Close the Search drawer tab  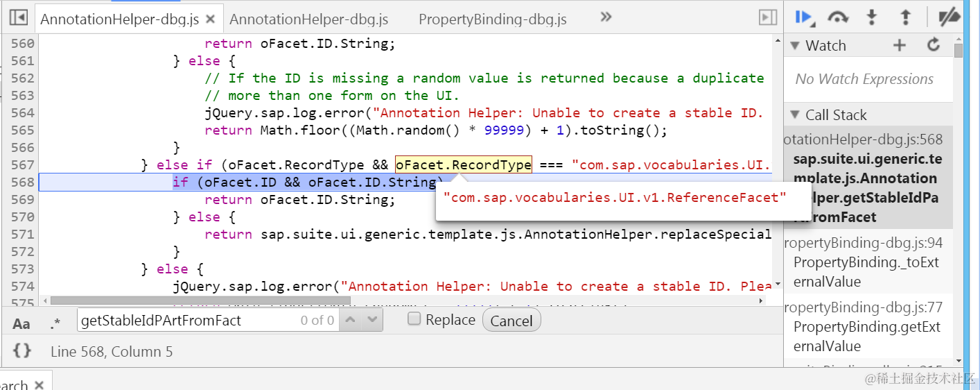pos(40,384)
